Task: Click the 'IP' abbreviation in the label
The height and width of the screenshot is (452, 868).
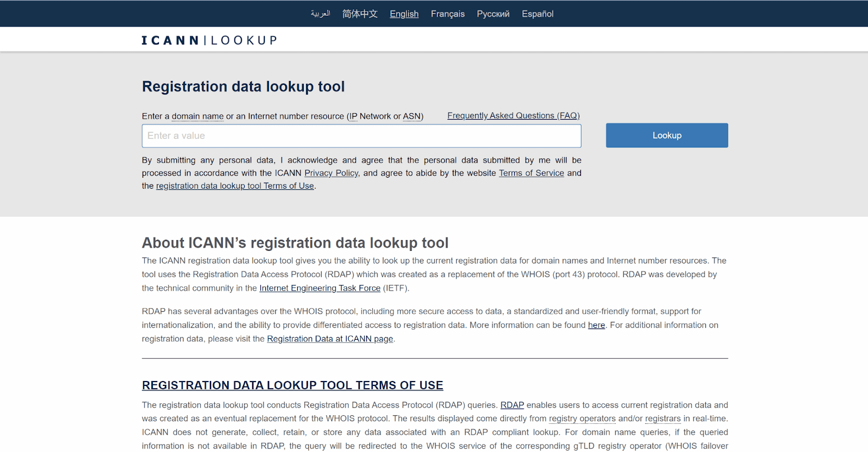Action: [354, 116]
